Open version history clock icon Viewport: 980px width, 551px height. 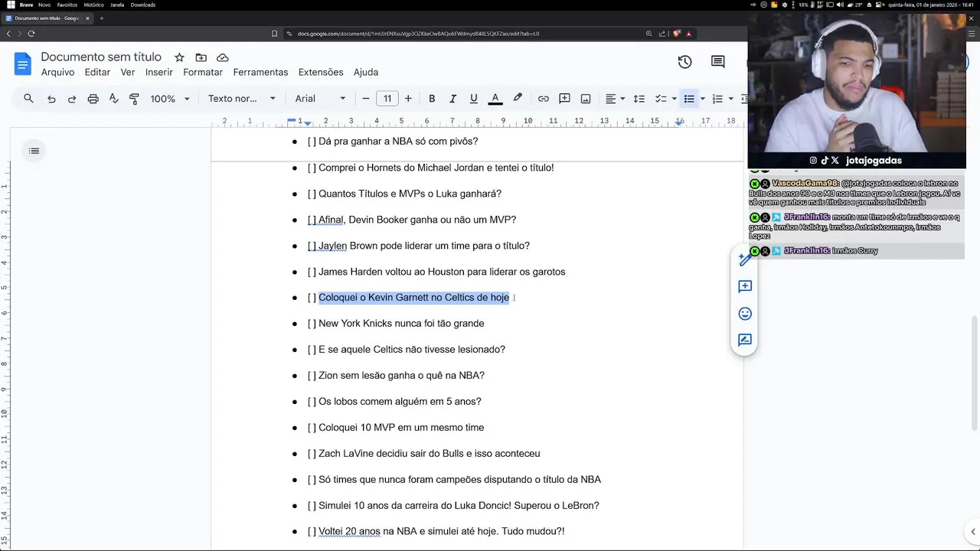pyautogui.click(x=684, y=62)
